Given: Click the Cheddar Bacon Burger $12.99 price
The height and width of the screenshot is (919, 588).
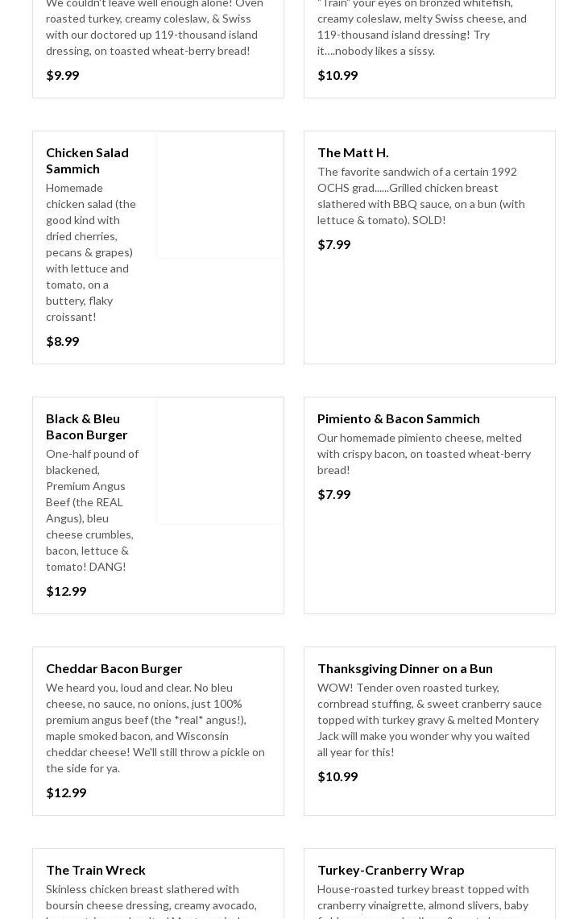Looking at the screenshot, I should (66, 792).
